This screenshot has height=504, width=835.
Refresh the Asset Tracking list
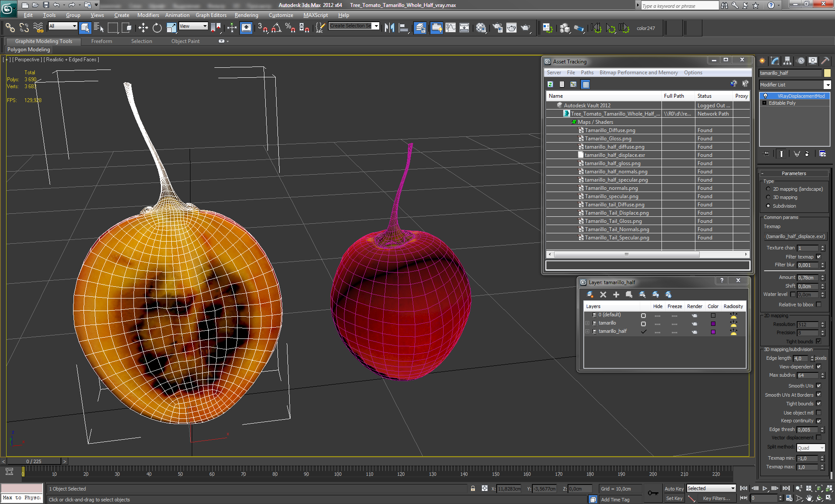[550, 84]
